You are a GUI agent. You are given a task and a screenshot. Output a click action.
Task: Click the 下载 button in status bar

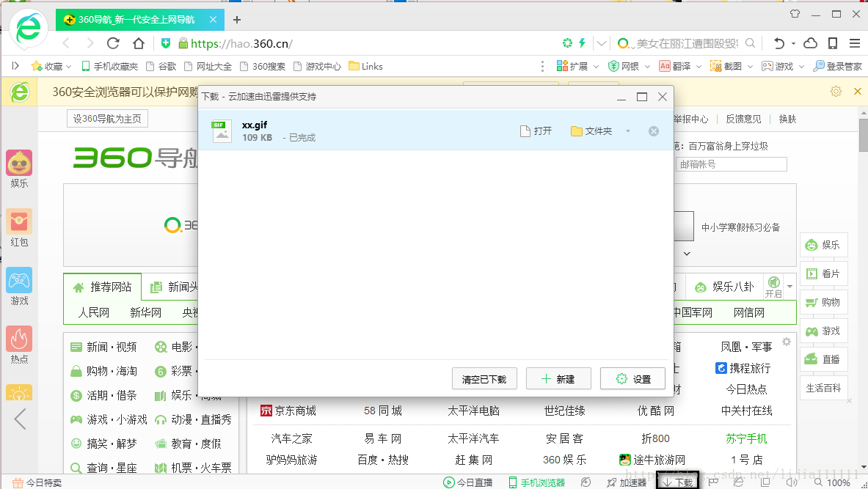pyautogui.click(x=677, y=482)
